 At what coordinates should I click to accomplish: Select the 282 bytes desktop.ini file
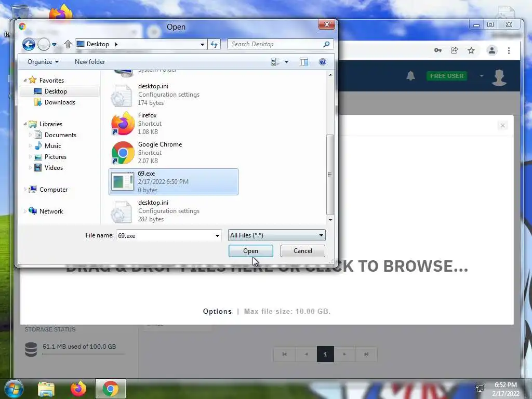tap(174, 211)
